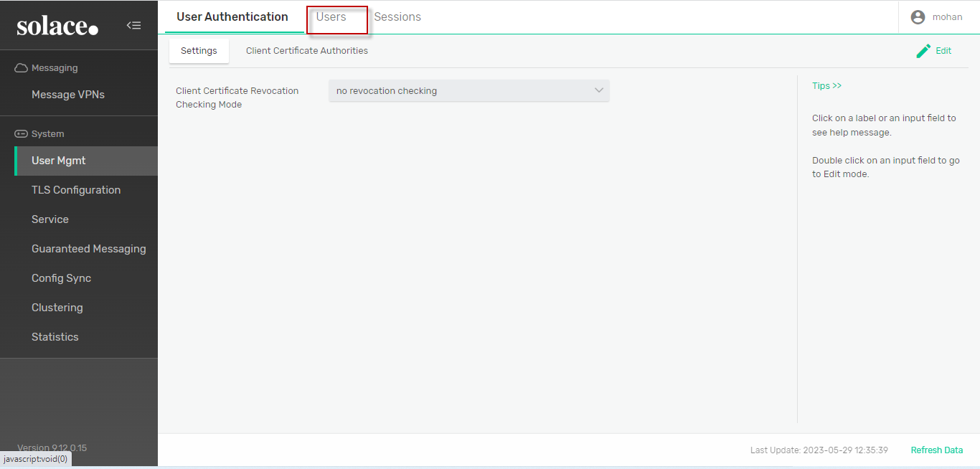Viewport: 980px width, 469px height.
Task: Collapse the sidebar navigation menu icon
Action: pyautogui.click(x=133, y=25)
